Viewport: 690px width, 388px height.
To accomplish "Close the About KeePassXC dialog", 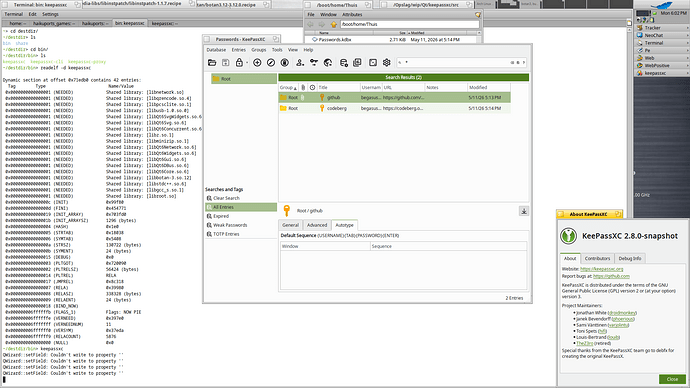I will [x=672, y=379].
